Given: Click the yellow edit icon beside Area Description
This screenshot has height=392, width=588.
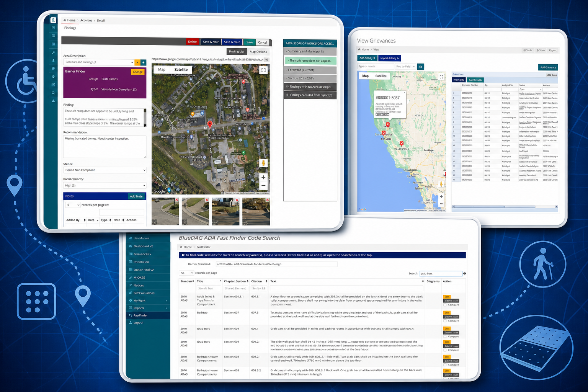Looking at the screenshot, I should (137, 62).
